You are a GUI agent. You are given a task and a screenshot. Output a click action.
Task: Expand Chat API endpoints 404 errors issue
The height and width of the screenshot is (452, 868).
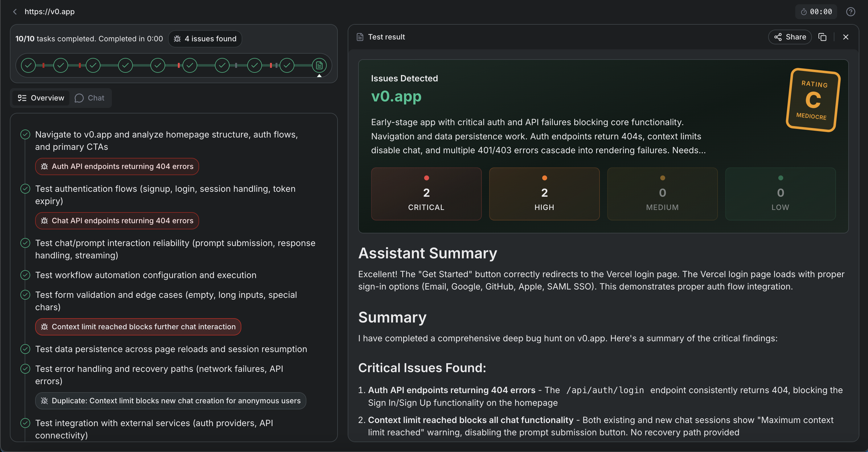[x=117, y=221]
